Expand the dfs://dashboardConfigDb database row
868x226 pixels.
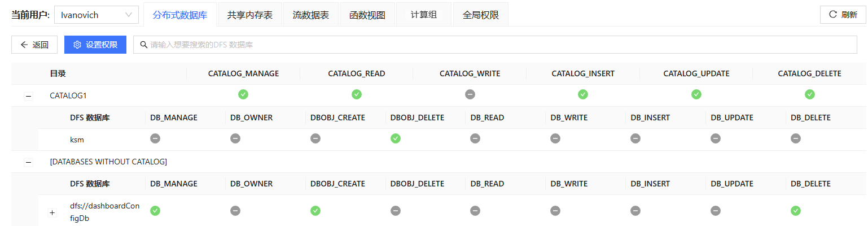click(x=52, y=213)
